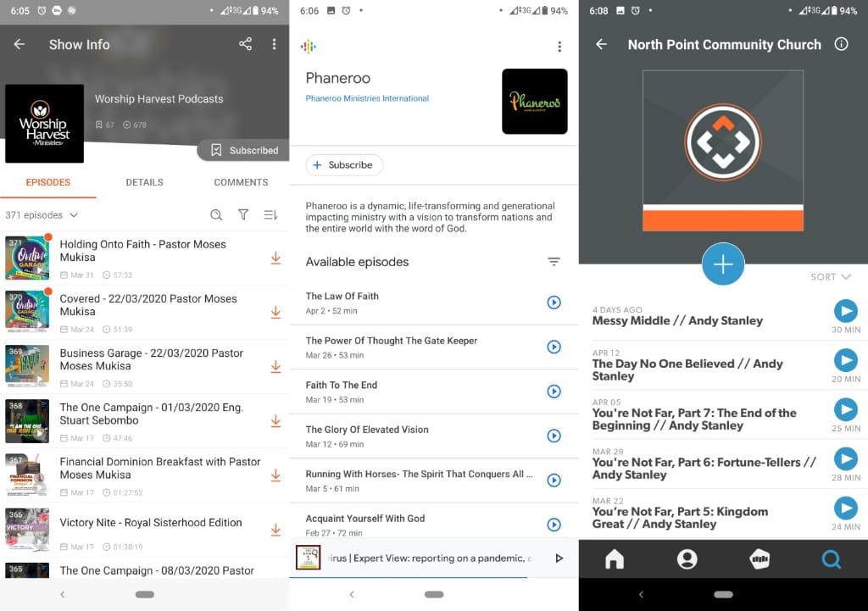Open info icon for North Point Community Church
The image size is (868, 611).
point(842,44)
